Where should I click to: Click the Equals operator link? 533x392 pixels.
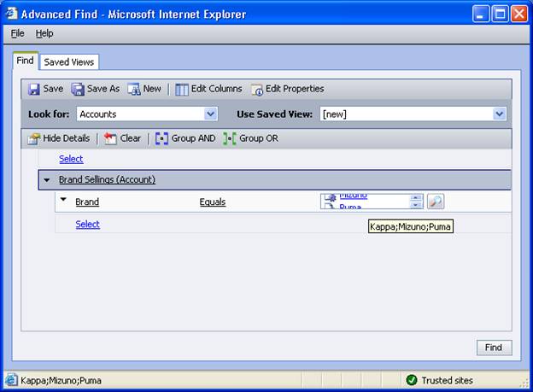pyautogui.click(x=213, y=202)
